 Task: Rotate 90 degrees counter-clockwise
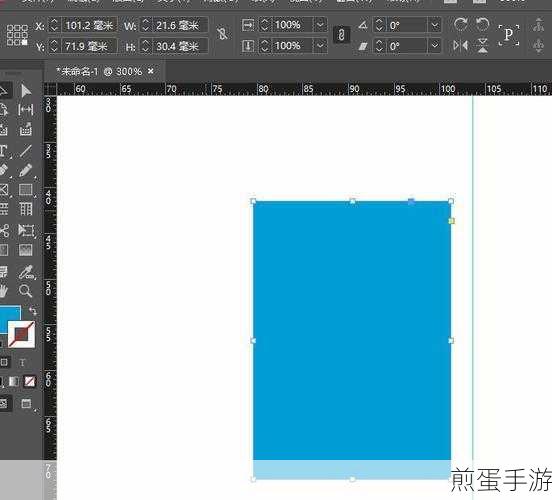click(483, 25)
